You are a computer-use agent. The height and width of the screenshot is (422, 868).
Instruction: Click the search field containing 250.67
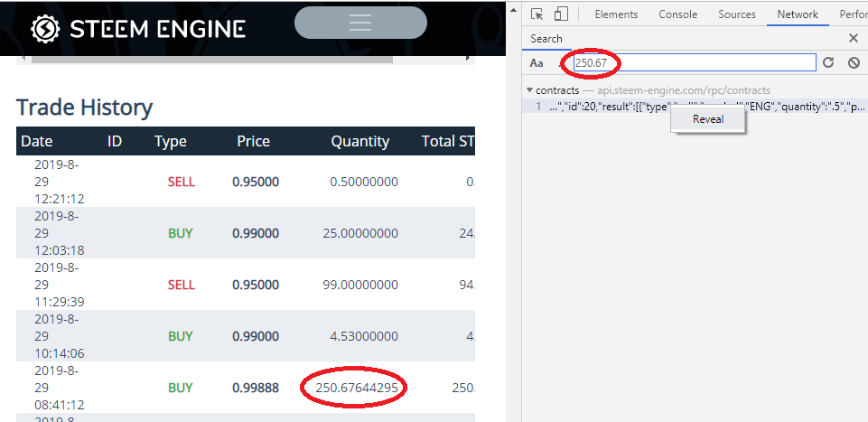click(695, 62)
